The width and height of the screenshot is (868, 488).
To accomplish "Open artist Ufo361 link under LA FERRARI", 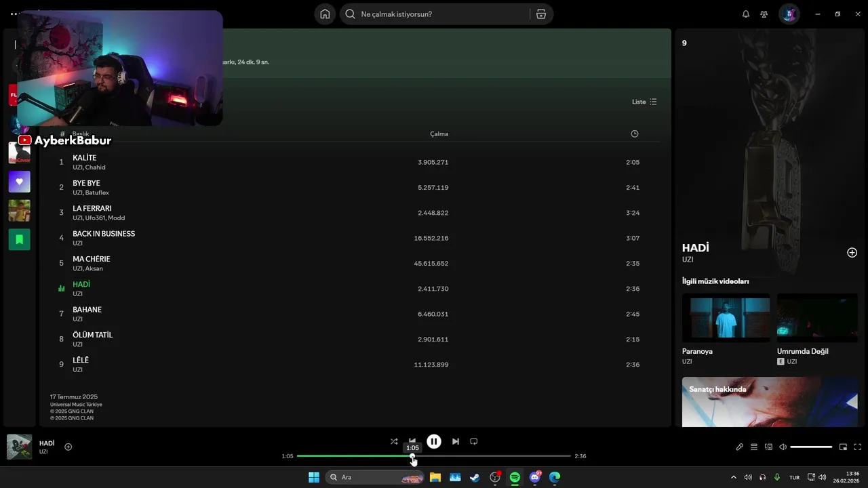I will coord(95,218).
